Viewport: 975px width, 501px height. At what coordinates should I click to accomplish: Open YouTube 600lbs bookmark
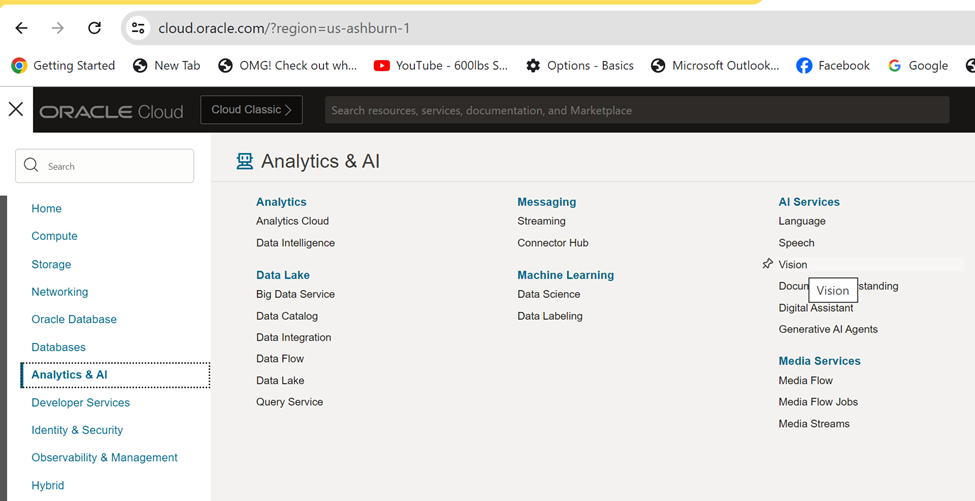click(441, 65)
